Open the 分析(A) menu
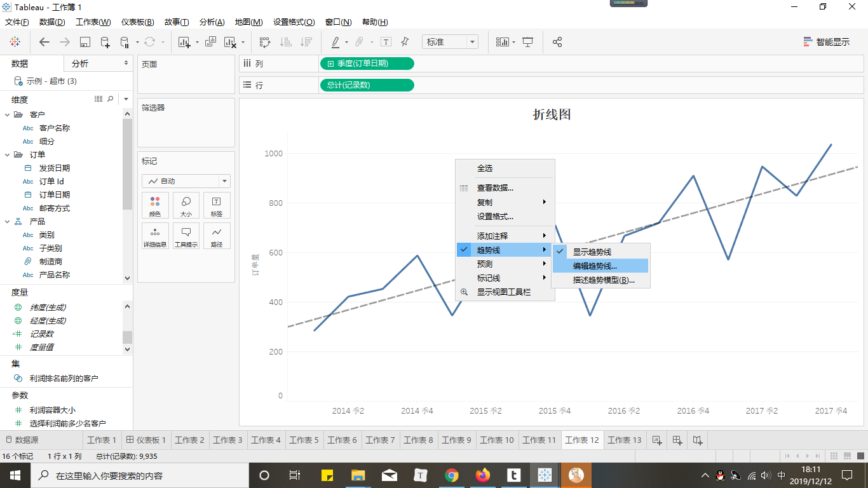This screenshot has height=488, width=868. [x=212, y=22]
